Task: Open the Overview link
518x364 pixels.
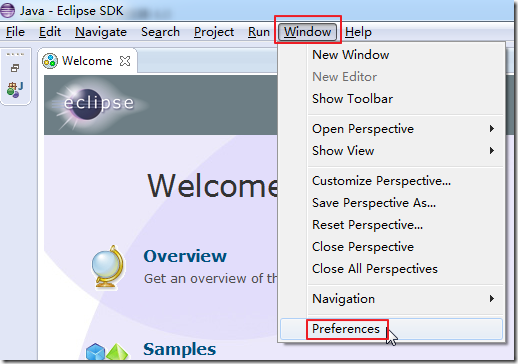Action: (185, 256)
